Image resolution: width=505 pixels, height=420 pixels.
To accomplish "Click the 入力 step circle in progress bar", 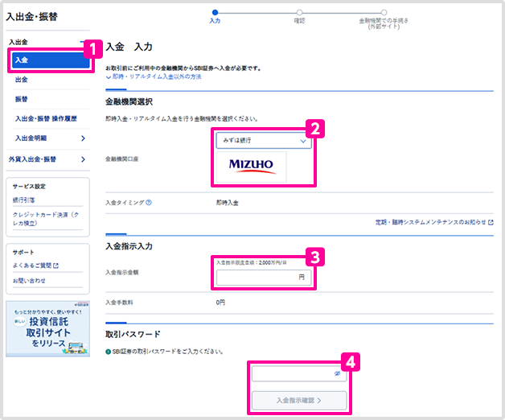I will (x=216, y=13).
